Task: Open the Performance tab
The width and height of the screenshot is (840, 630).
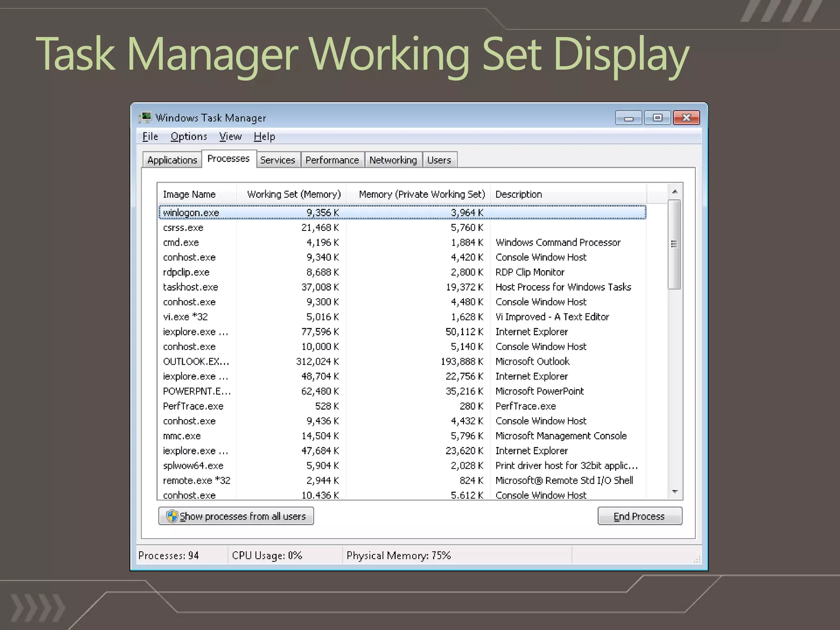Action: click(x=332, y=160)
